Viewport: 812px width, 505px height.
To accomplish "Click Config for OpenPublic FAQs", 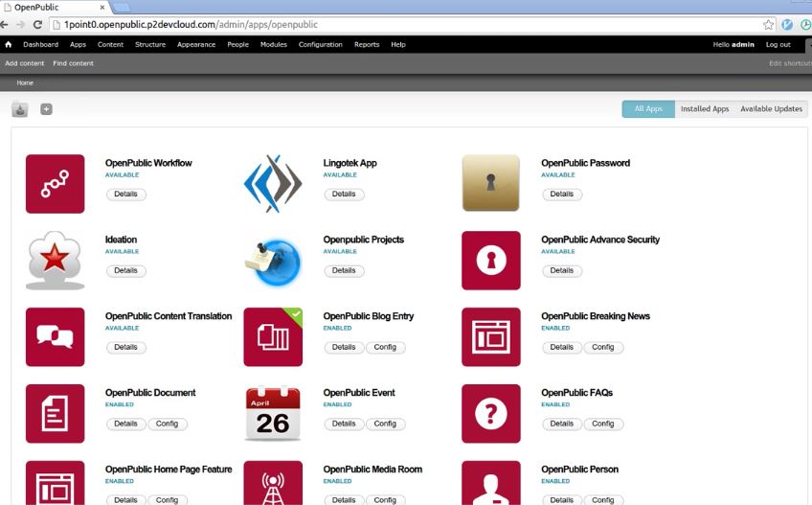I will coord(603,425).
